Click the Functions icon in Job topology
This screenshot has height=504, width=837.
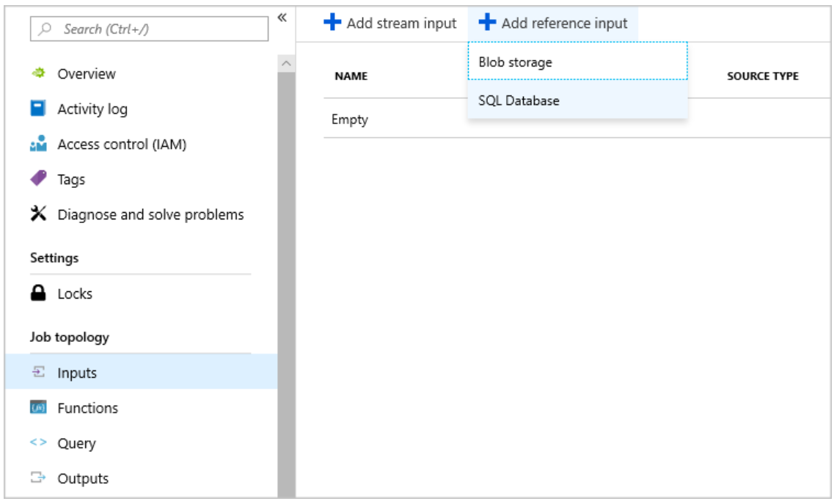click(x=38, y=408)
